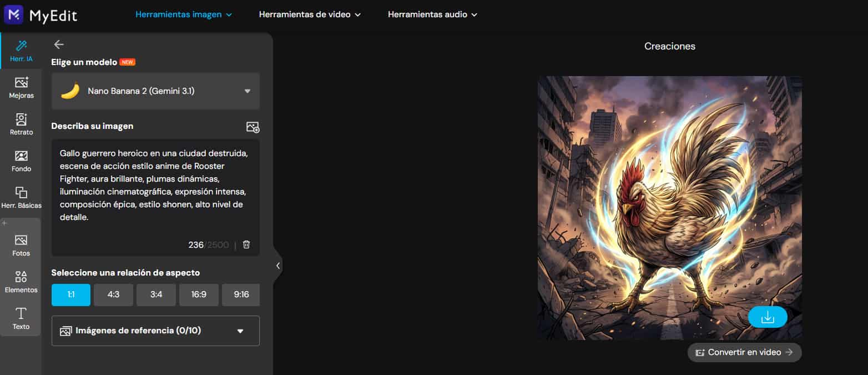The image size is (868, 375).
Task: Go back with the left arrow
Action: coord(59,44)
